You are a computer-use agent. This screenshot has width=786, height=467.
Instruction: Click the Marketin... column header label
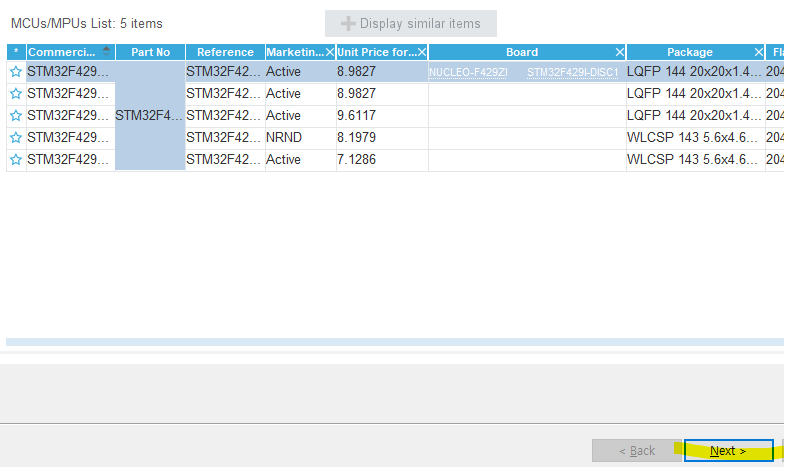pyautogui.click(x=295, y=52)
